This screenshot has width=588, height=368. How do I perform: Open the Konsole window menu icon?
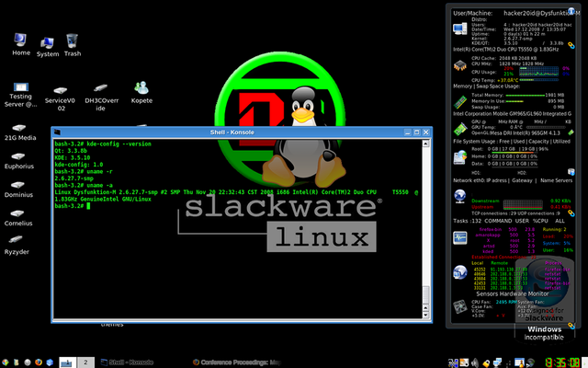[x=57, y=132]
